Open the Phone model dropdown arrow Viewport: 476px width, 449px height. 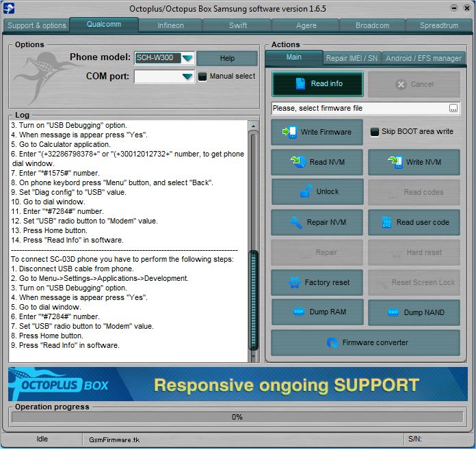(187, 58)
